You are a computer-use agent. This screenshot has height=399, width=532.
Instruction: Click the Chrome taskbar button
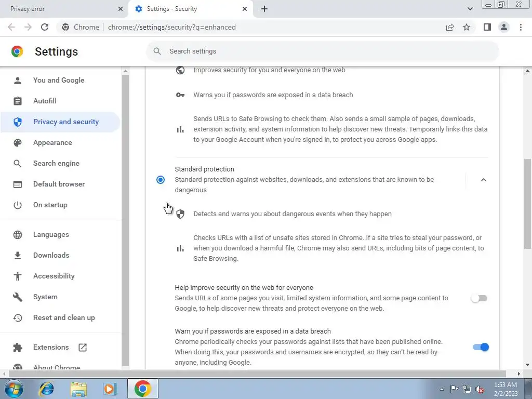pos(142,389)
